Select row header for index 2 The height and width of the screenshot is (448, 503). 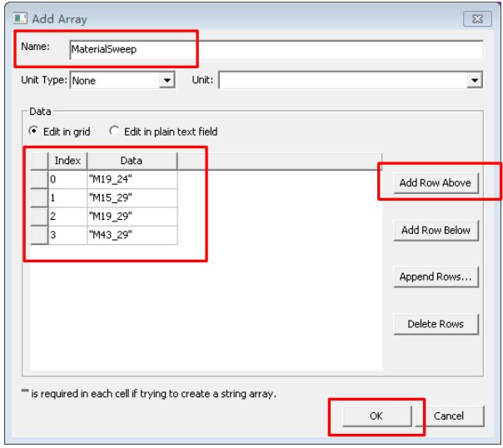[x=39, y=217]
